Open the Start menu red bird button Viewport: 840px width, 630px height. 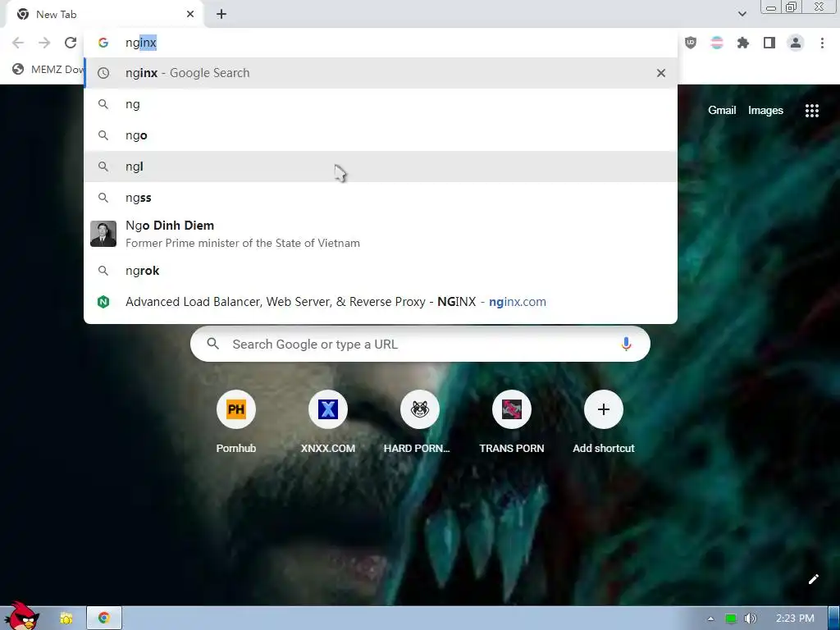(21, 616)
